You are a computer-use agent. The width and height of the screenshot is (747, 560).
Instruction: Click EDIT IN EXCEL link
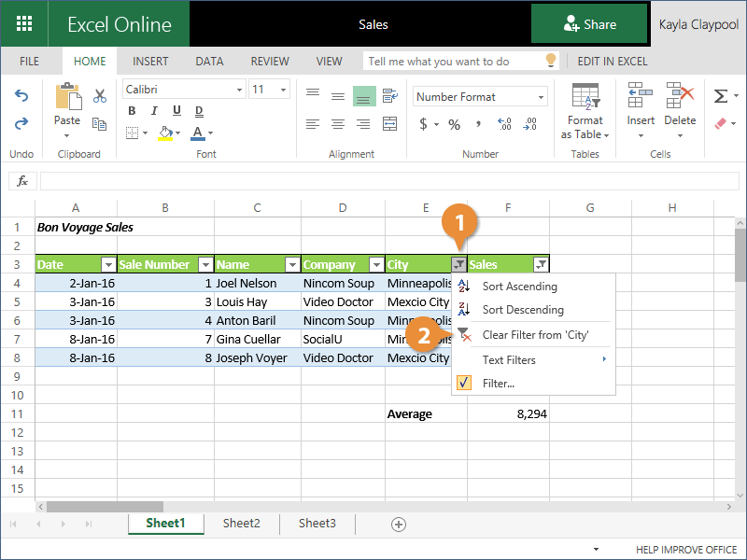point(612,62)
